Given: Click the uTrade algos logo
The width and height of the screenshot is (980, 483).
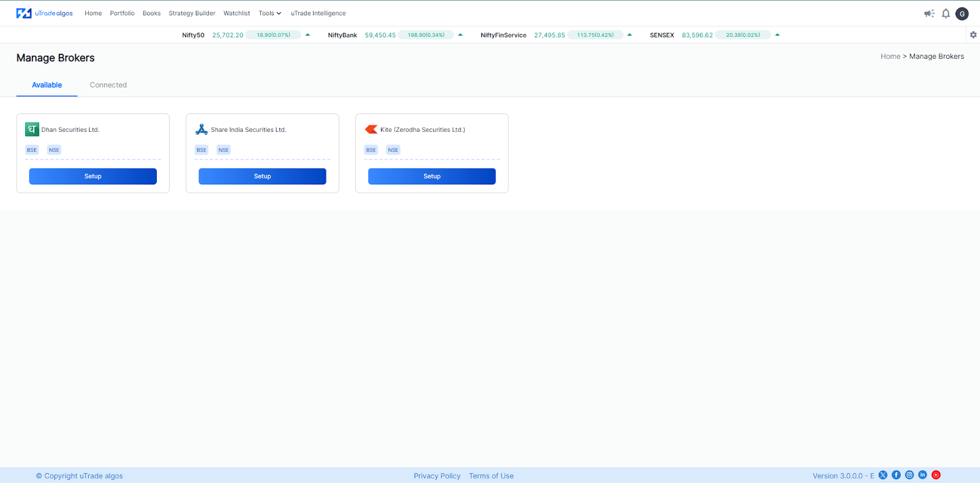Looking at the screenshot, I should [44, 13].
